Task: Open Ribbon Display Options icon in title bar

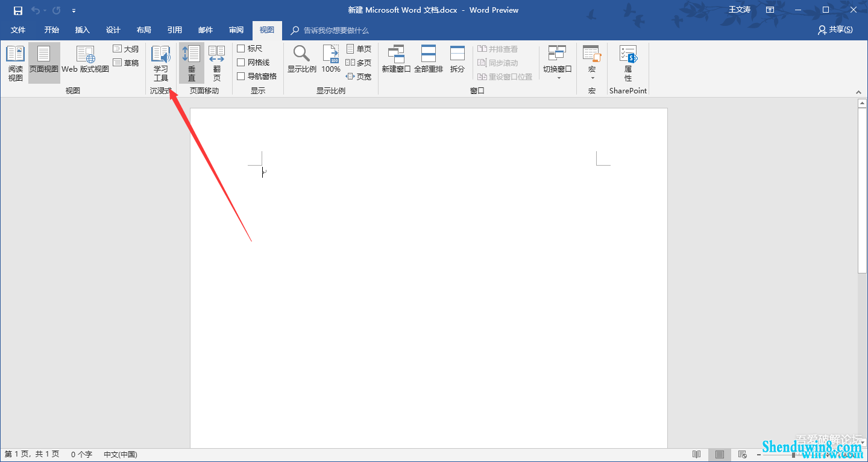Action: coord(770,10)
